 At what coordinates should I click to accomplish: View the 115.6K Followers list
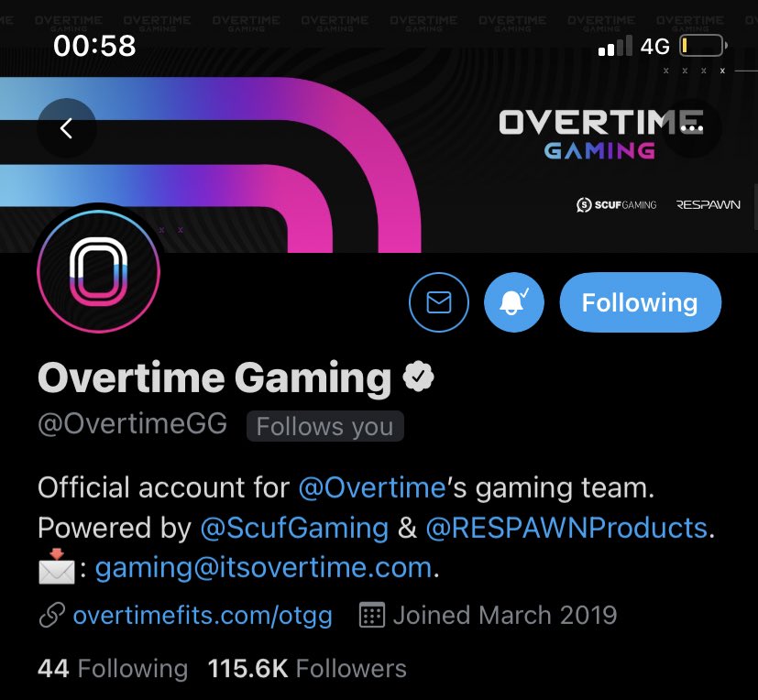(x=307, y=669)
